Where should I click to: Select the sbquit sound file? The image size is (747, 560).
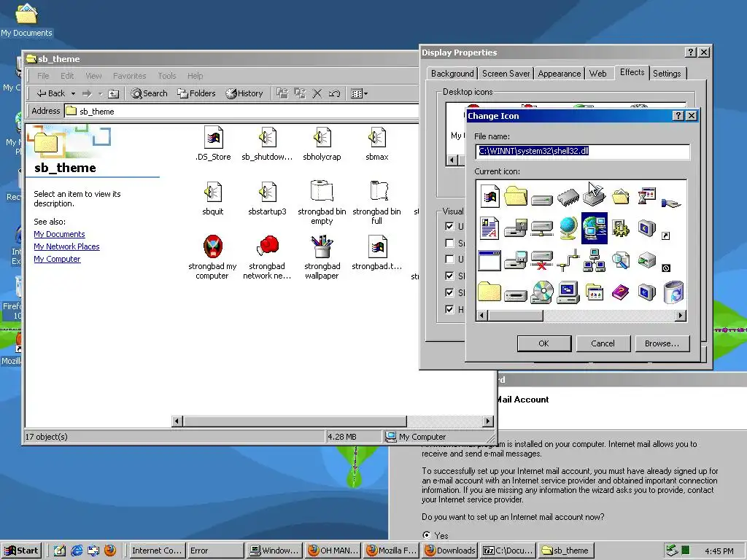(x=212, y=198)
